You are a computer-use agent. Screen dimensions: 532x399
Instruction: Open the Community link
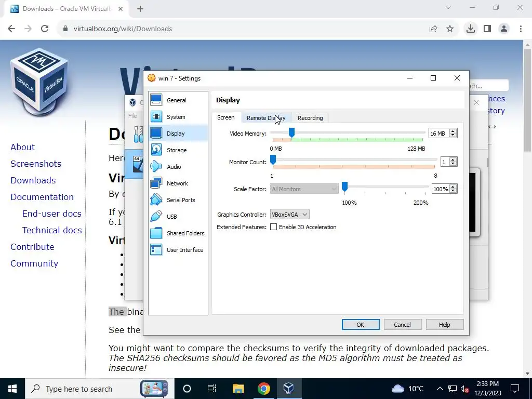[x=34, y=263]
